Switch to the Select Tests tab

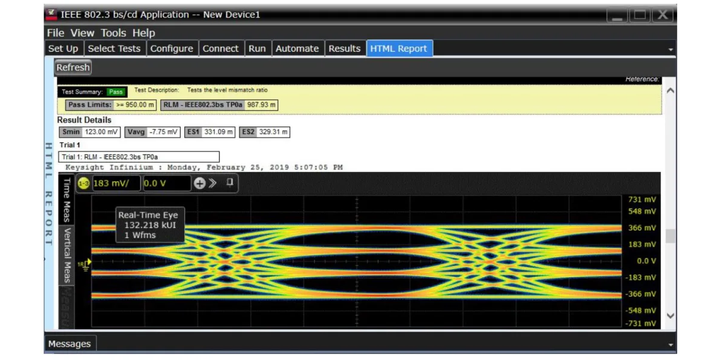click(114, 49)
